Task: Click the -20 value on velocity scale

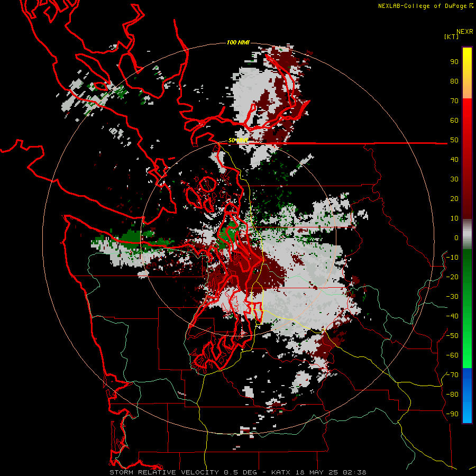Action: click(452, 277)
